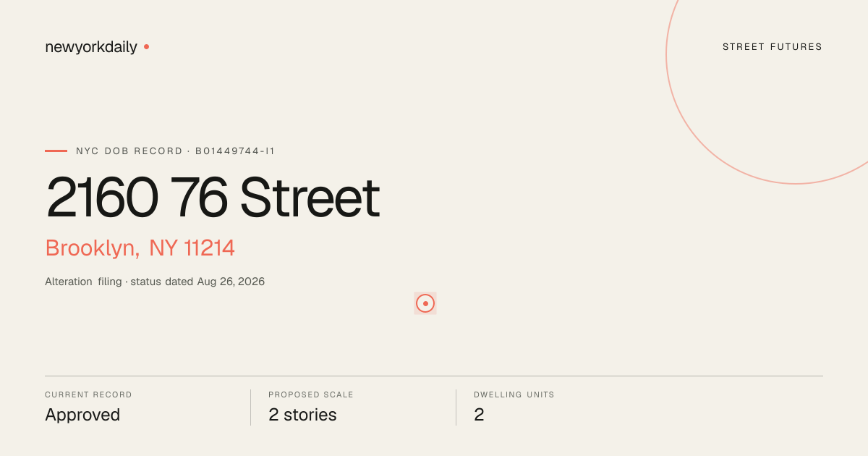
Task: Select the 2 stories value
Action: pyautogui.click(x=302, y=415)
